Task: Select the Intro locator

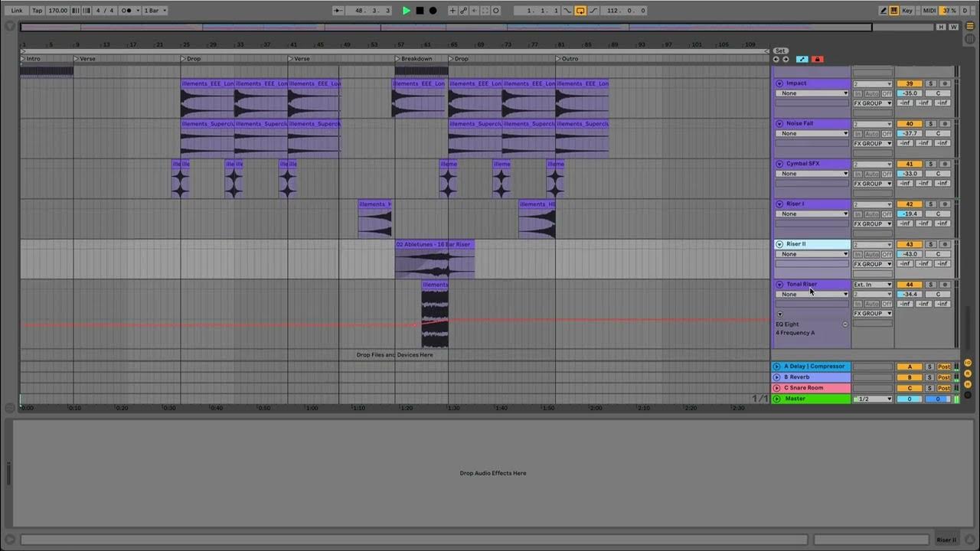Action: (x=31, y=59)
